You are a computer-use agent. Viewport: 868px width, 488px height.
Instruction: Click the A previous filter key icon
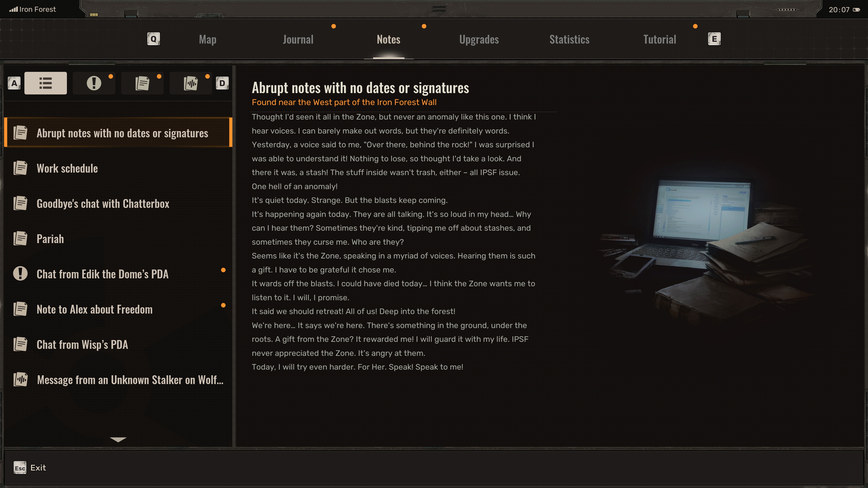click(14, 83)
